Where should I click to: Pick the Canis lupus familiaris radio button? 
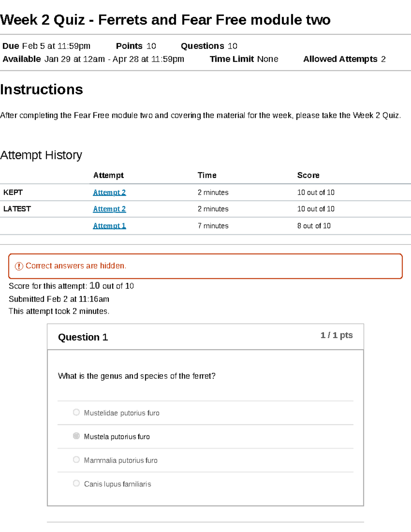click(x=76, y=483)
